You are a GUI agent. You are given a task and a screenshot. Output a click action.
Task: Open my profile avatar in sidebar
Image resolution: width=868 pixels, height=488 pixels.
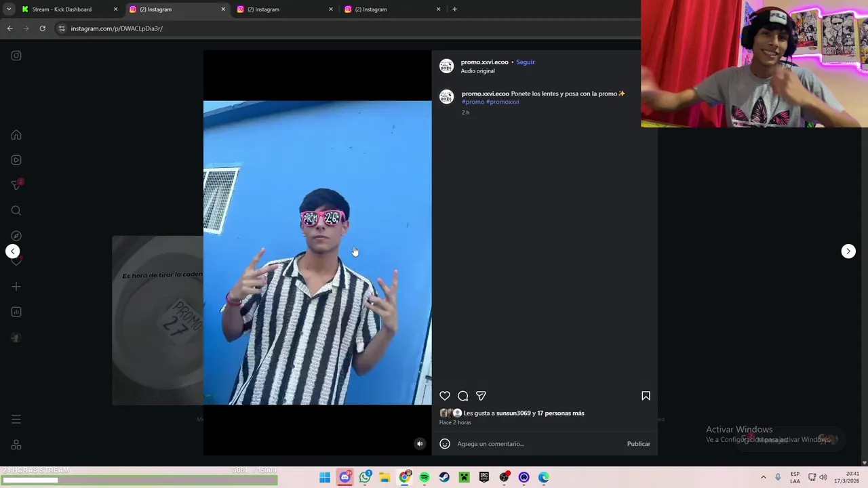coord(16,338)
